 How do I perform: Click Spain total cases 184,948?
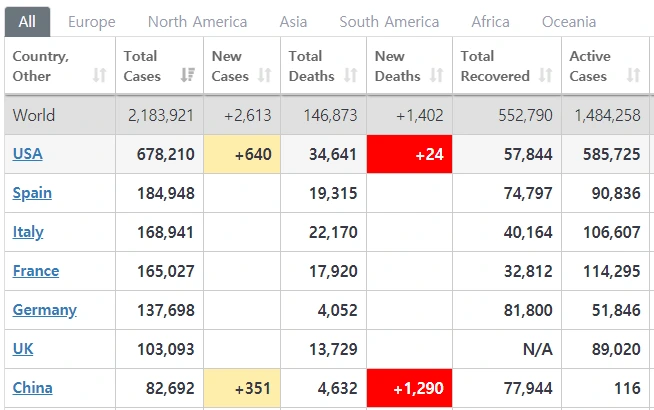(x=166, y=194)
